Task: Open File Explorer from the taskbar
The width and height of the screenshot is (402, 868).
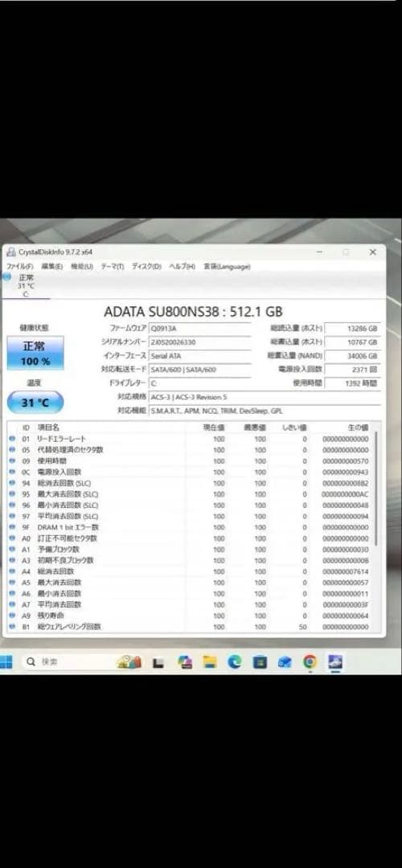Action: point(209,661)
